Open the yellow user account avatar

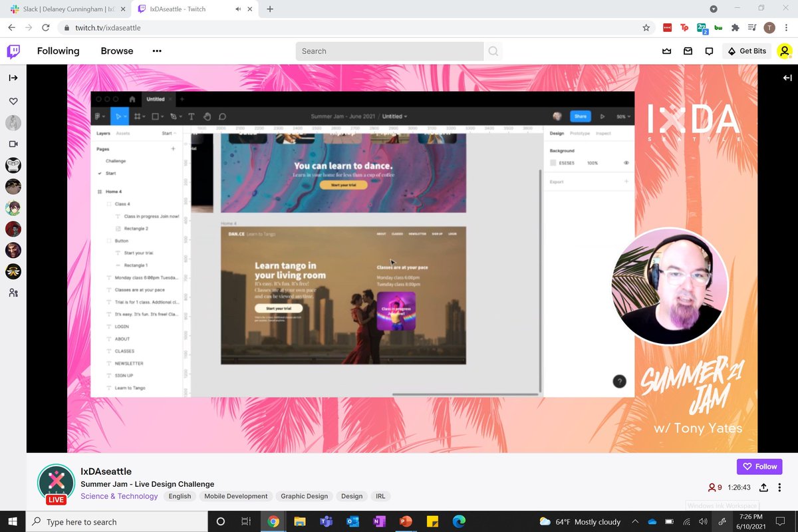click(785, 51)
